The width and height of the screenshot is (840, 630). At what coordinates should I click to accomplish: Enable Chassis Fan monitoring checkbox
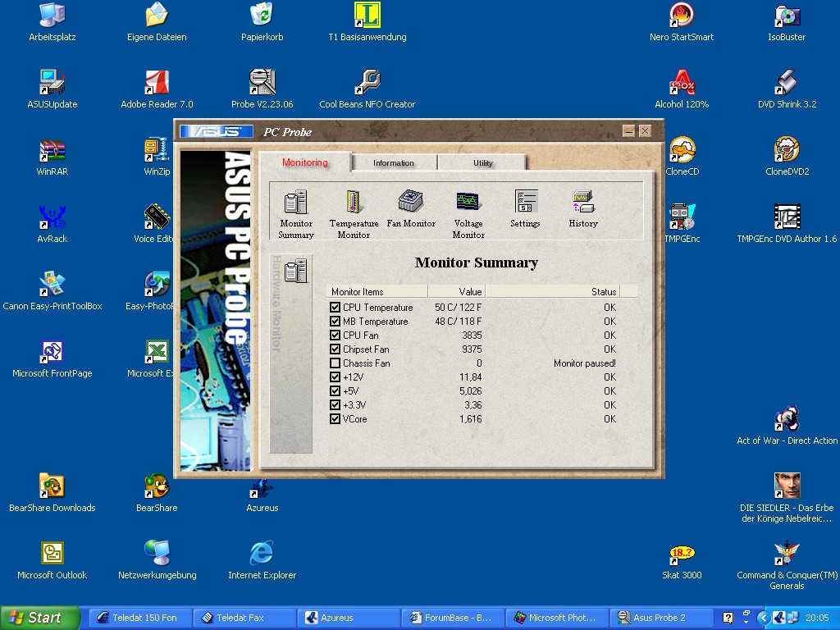point(335,363)
